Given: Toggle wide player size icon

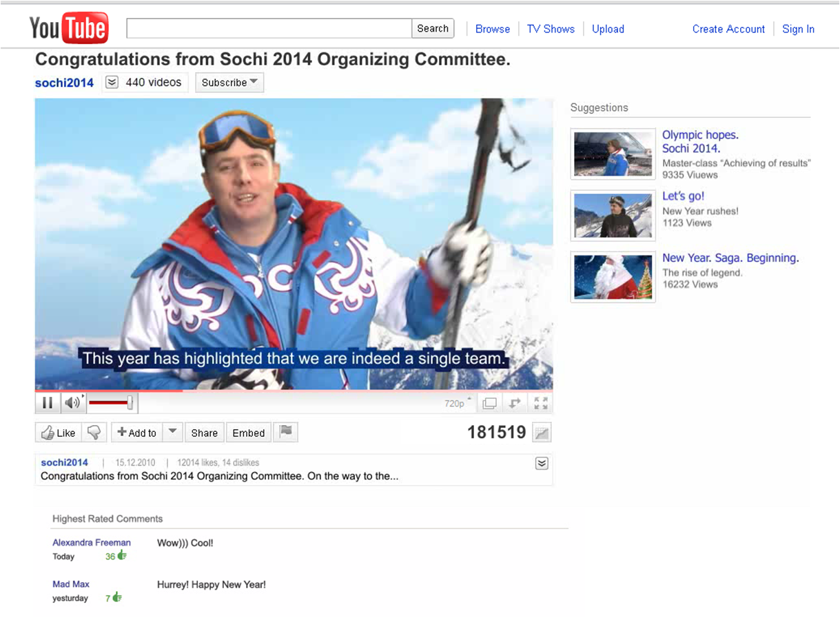Looking at the screenshot, I should (x=514, y=404).
